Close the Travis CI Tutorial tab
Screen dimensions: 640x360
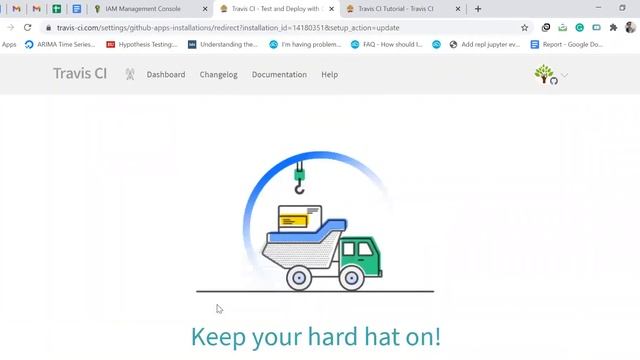tap(458, 9)
